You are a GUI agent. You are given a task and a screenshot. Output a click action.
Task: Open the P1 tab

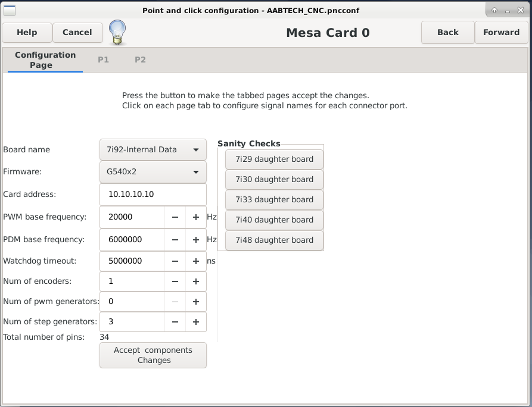103,60
